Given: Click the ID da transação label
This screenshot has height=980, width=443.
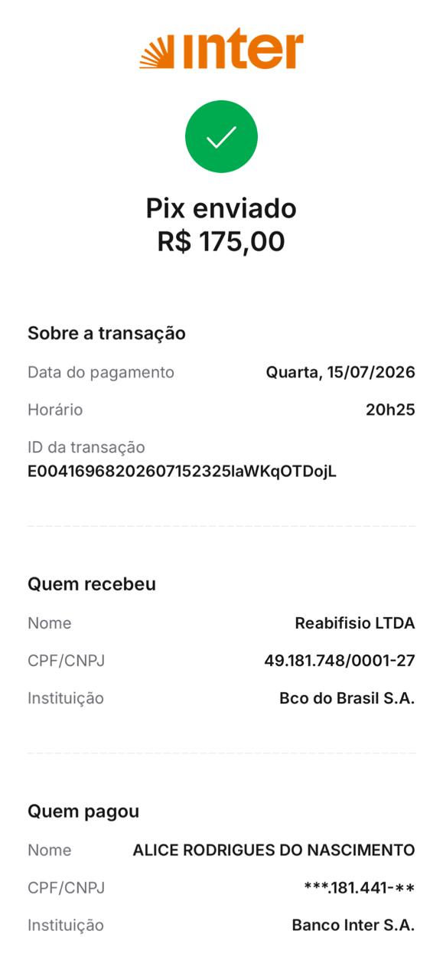Looking at the screenshot, I should 86,447.
